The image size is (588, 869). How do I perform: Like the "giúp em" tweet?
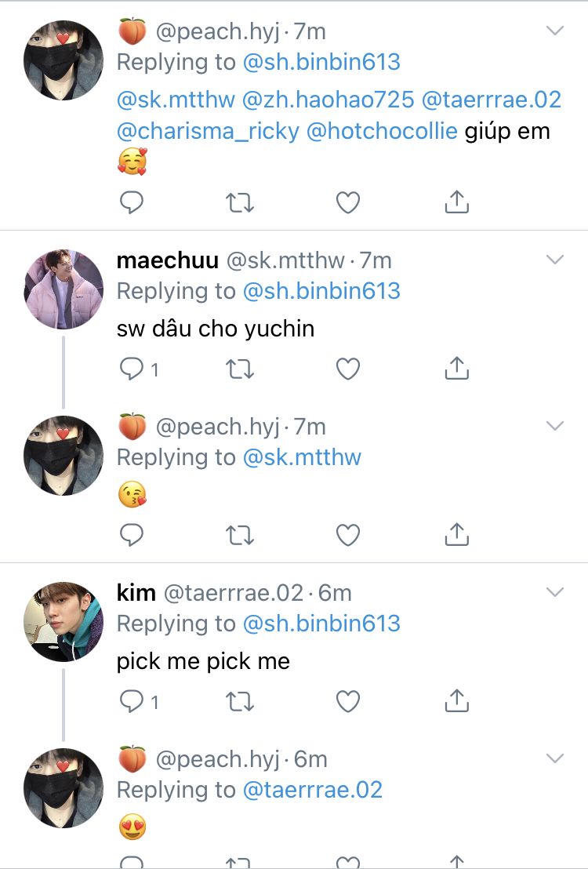[347, 203]
